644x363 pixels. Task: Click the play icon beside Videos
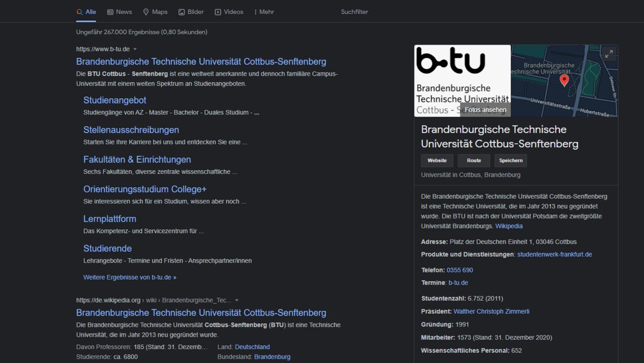coord(217,11)
